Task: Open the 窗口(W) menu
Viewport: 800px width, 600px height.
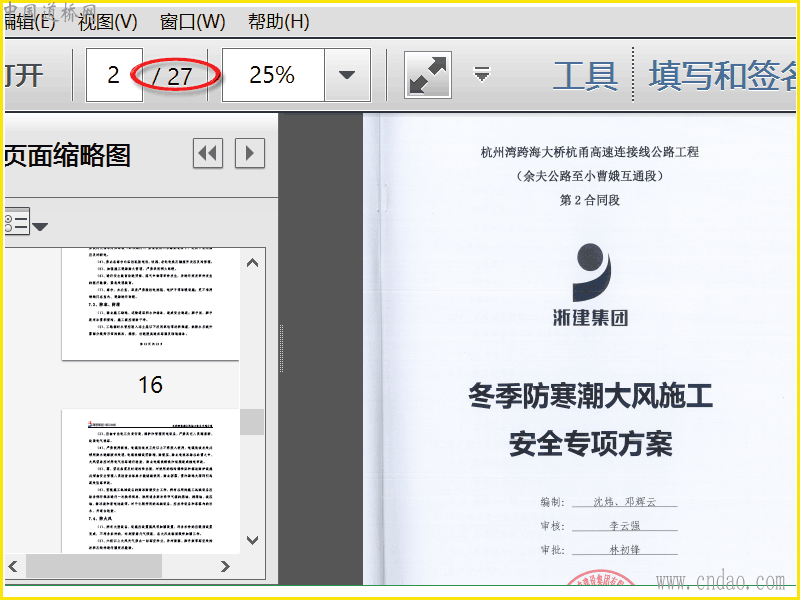Action: 192,22
